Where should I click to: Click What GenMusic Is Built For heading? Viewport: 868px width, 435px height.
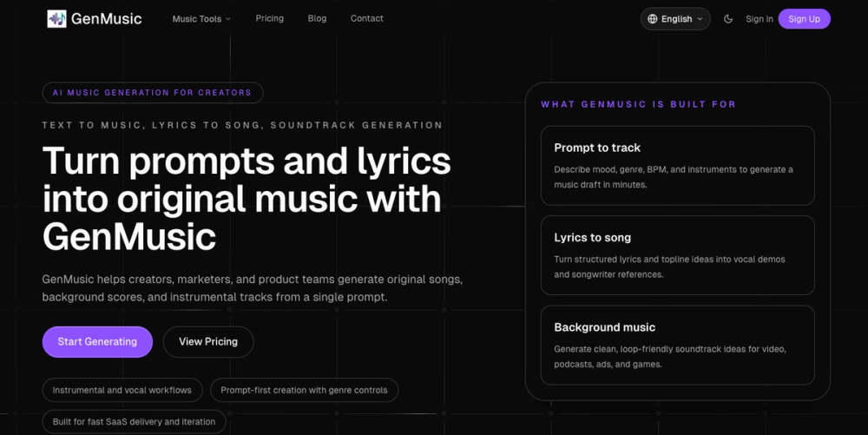click(x=638, y=104)
